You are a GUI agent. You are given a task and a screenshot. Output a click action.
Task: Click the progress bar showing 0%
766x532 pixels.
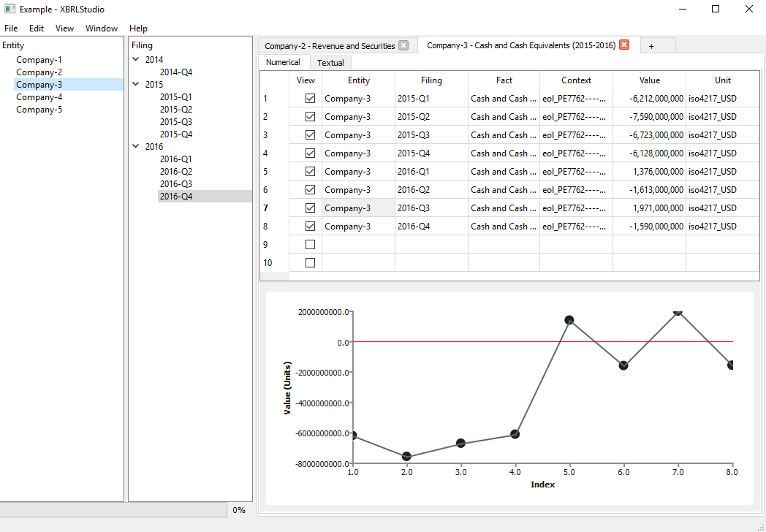tap(113, 510)
